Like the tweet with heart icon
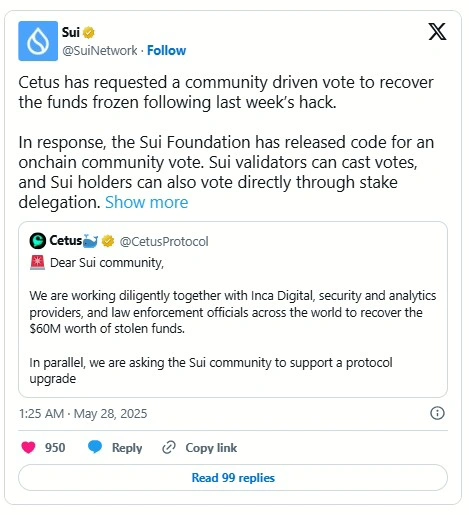This screenshot has width=469, height=515. point(28,447)
